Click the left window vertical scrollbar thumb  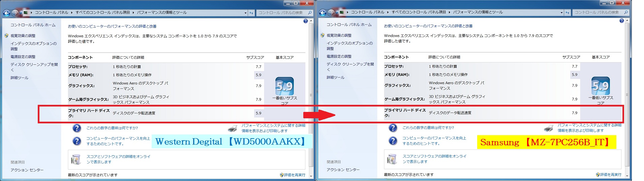(x=311, y=95)
